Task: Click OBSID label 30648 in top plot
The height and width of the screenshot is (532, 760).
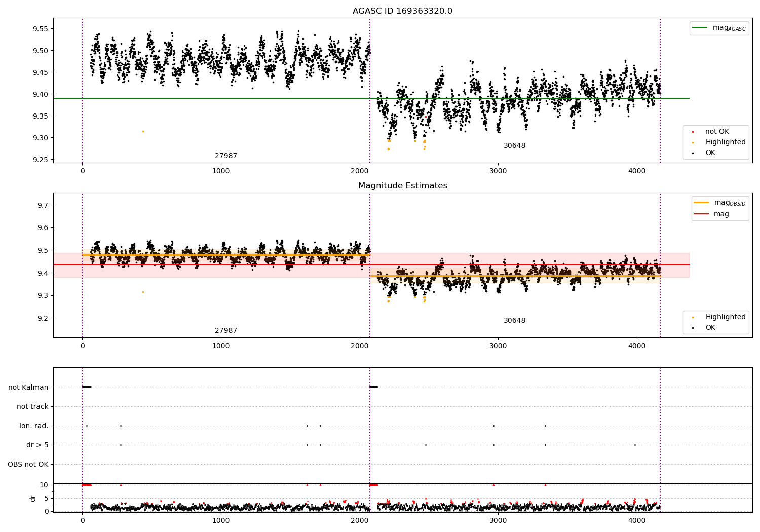Action: point(514,146)
